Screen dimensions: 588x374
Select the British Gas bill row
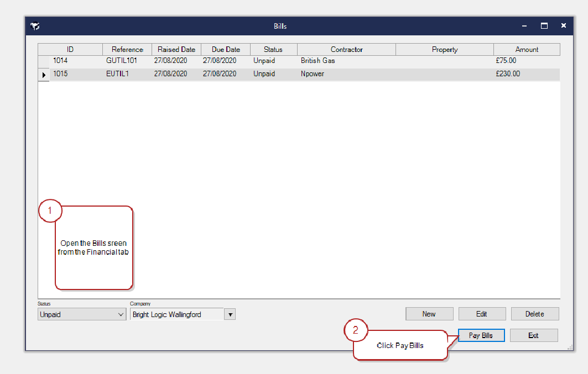coord(318,61)
